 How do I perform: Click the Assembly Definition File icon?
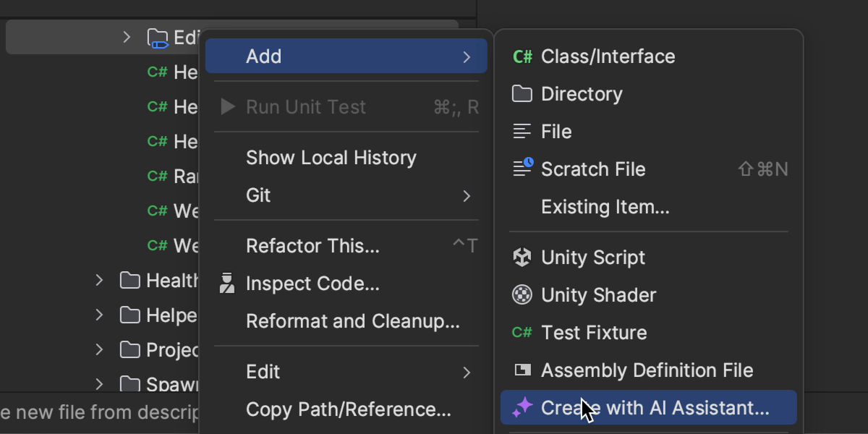522,370
